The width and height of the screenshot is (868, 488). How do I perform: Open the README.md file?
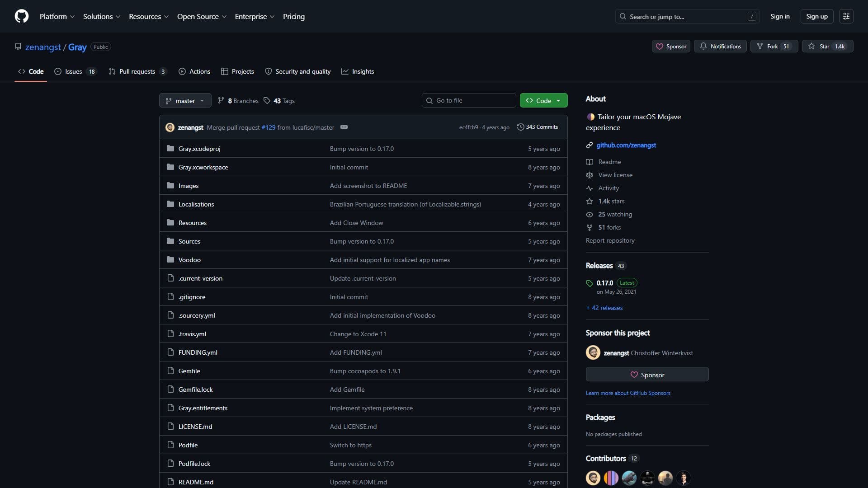click(196, 482)
